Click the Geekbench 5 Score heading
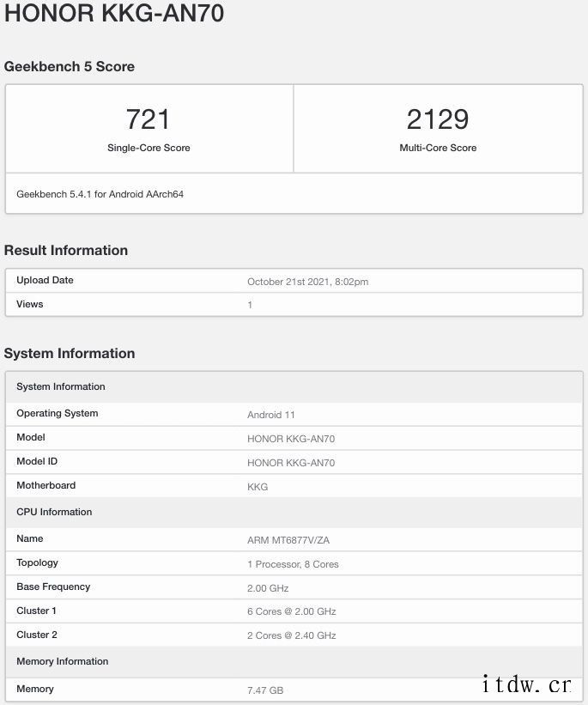 click(x=70, y=66)
